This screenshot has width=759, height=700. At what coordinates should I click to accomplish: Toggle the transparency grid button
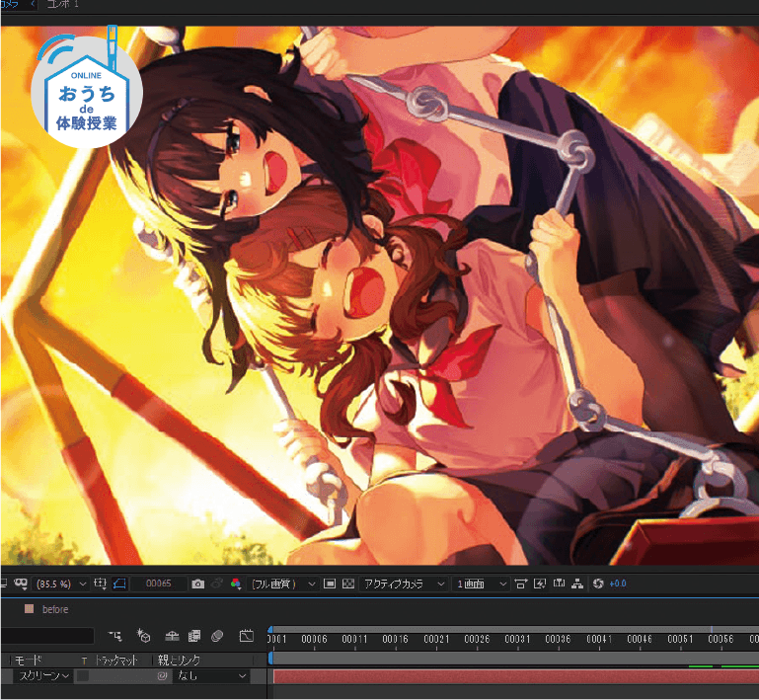point(348,583)
